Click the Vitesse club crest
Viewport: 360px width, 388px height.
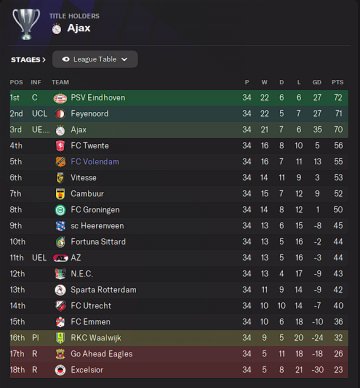(x=60, y=178)
